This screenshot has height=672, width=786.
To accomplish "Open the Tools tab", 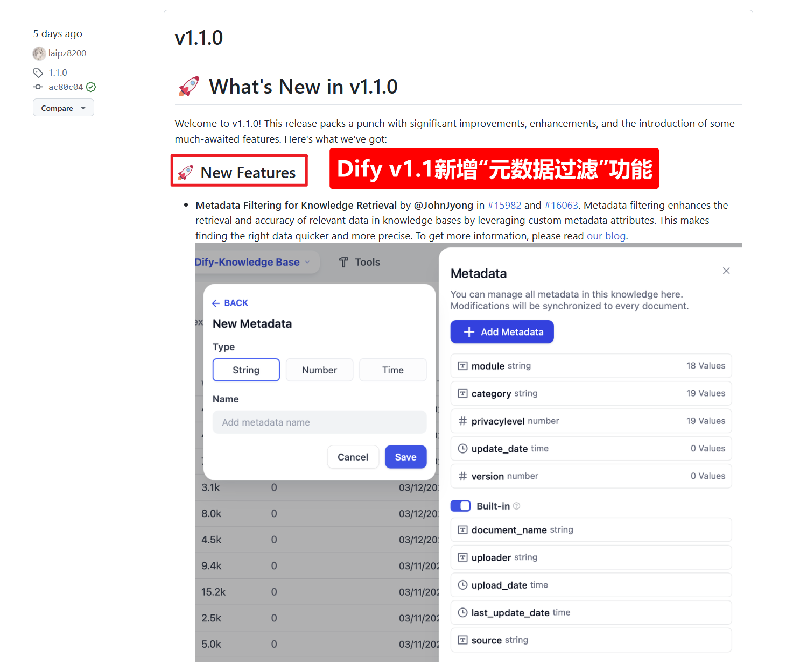I will (359, 262).
